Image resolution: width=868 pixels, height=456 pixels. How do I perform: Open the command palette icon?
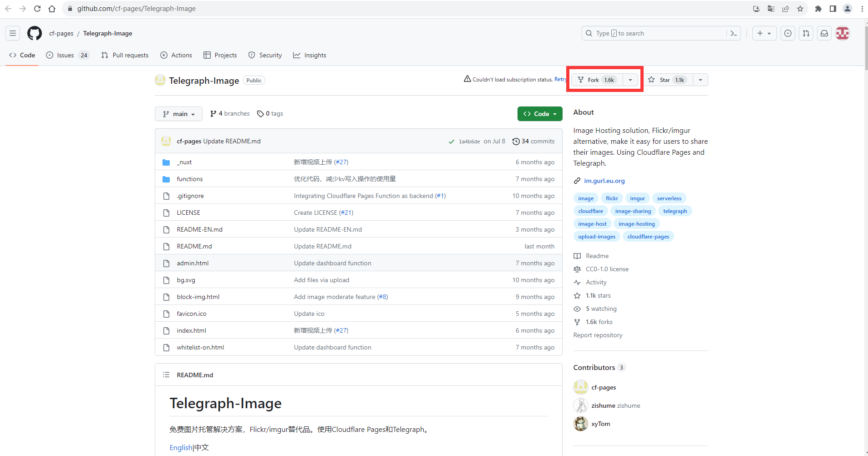pos(733,33)
